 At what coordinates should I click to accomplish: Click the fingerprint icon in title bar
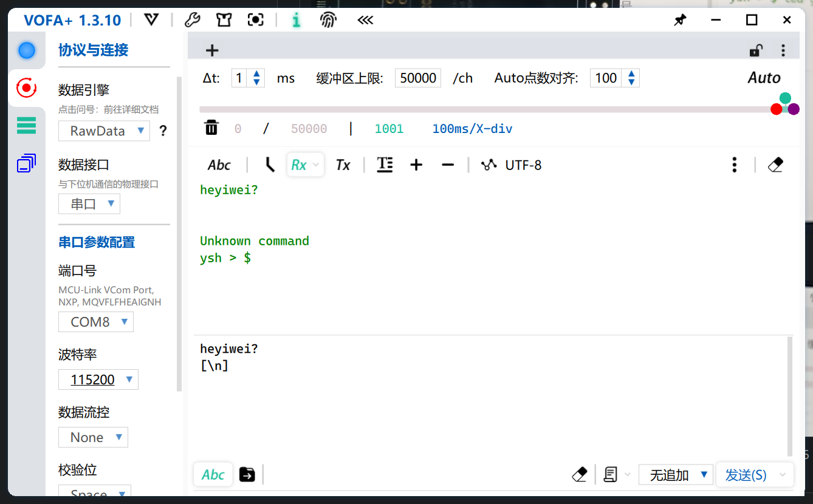(328, 20)
